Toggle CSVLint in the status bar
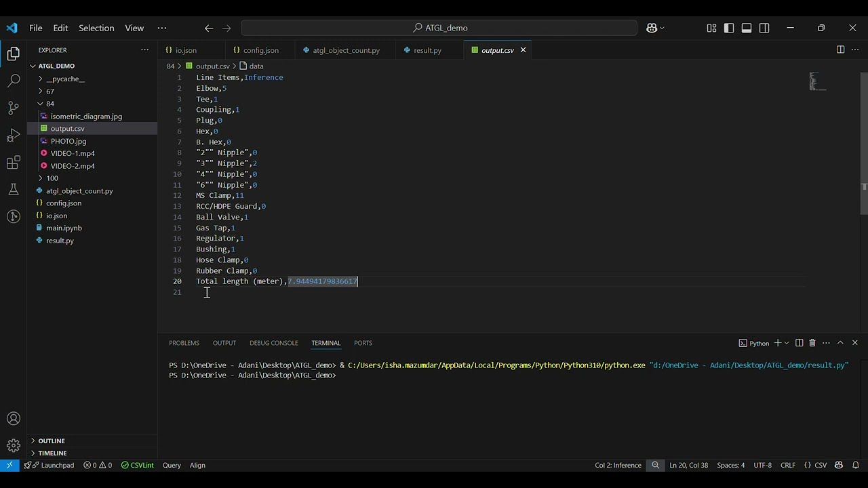Screen dimensions: 868x488 (138, 465)
